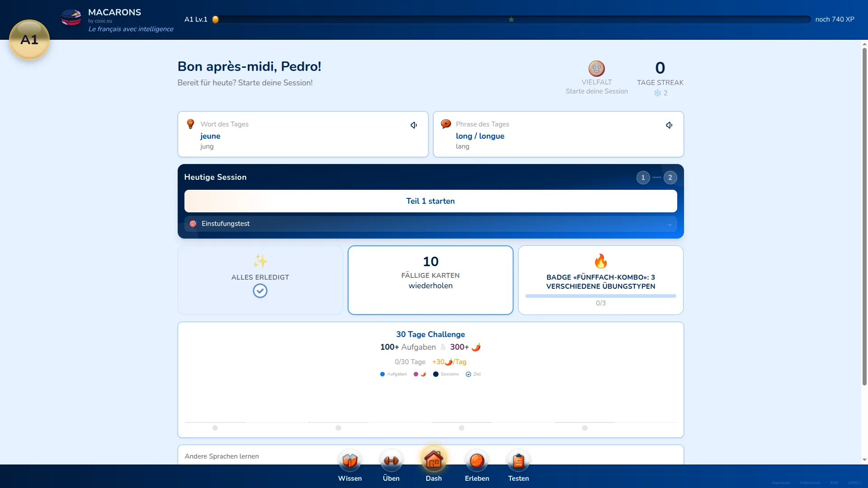
Task: Click the snowflake streak freeze icon
Action: (657, 93)
